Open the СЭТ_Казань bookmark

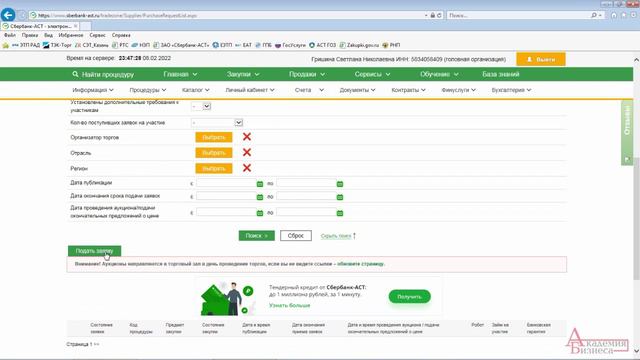click(92, 45)
